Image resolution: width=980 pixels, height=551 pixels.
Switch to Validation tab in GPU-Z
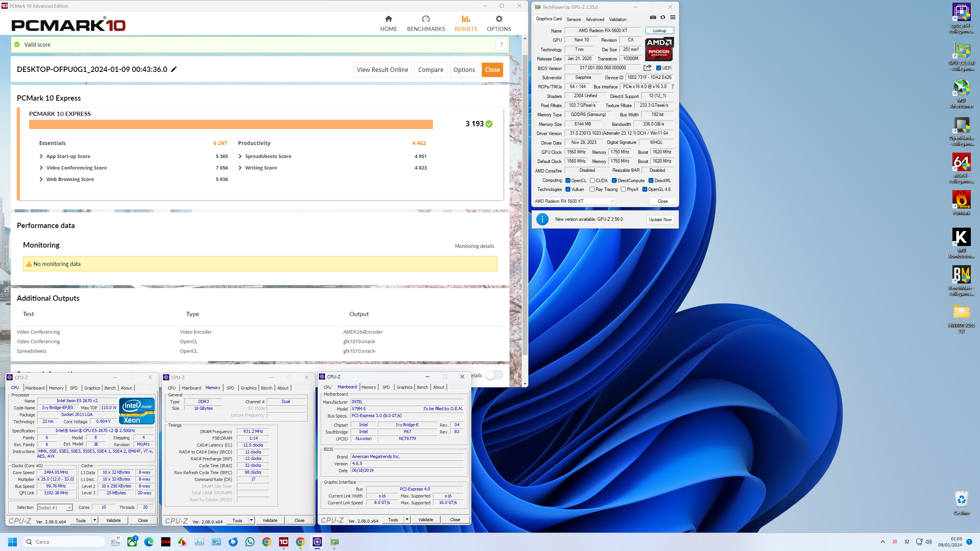pyautogui.click(x=617, y=20)
